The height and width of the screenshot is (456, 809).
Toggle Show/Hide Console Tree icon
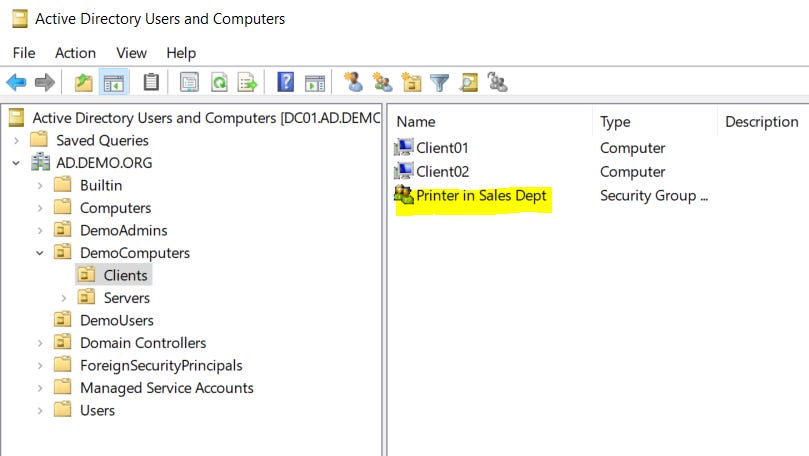[114, 82]
